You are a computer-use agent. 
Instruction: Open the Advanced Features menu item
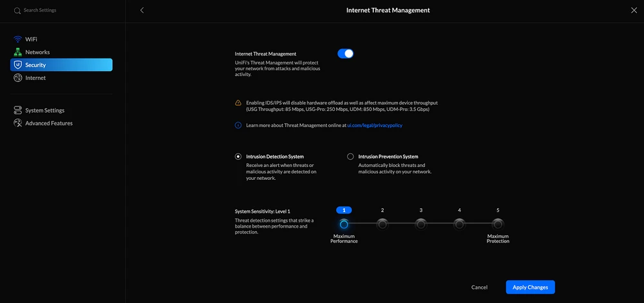click(49, 123)
